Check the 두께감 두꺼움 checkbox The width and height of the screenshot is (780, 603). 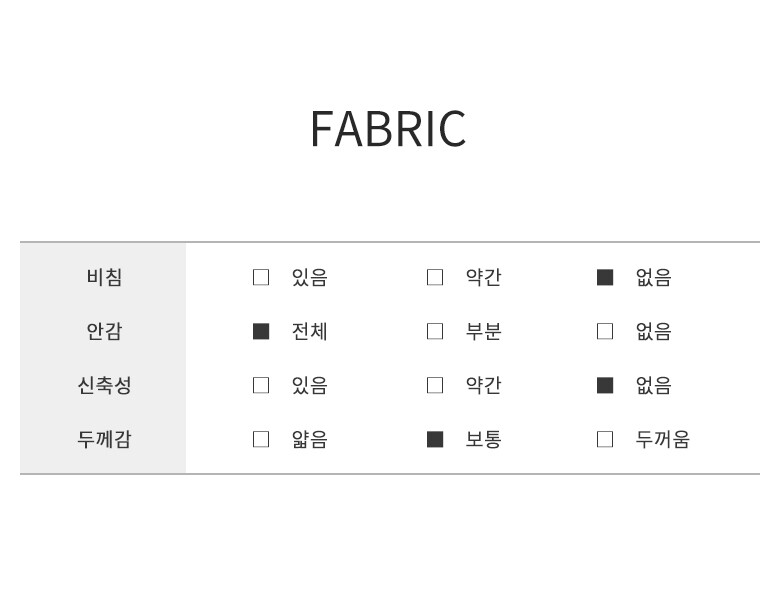605,439
